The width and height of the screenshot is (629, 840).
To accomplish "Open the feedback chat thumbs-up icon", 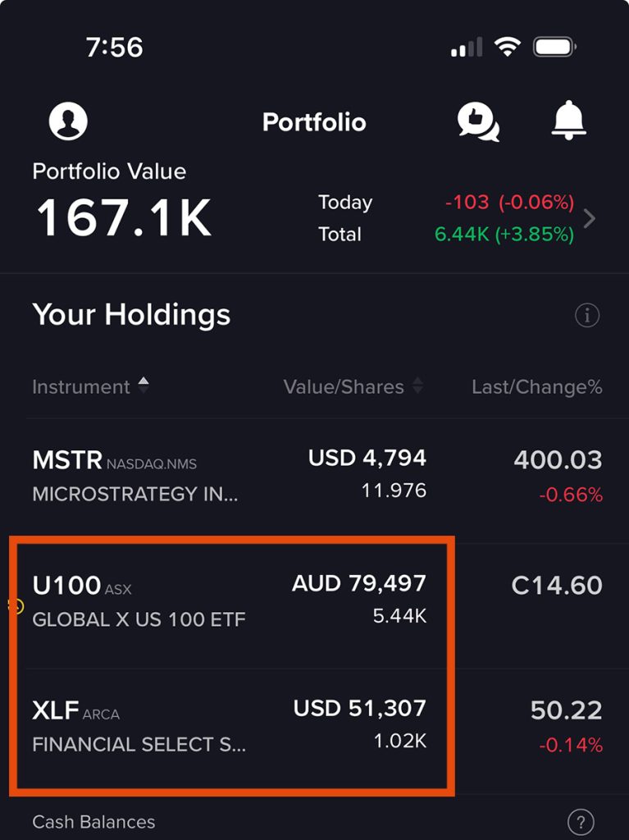I will click(x=478, y=122).
